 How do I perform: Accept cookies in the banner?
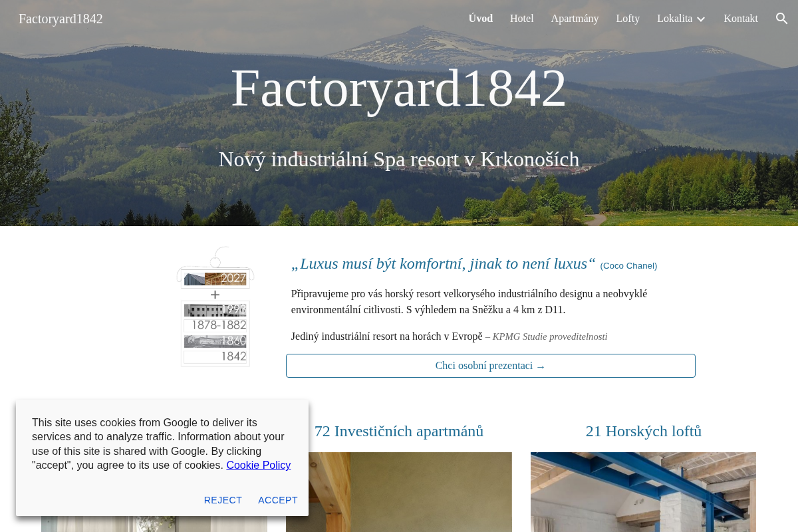point(278,500)
